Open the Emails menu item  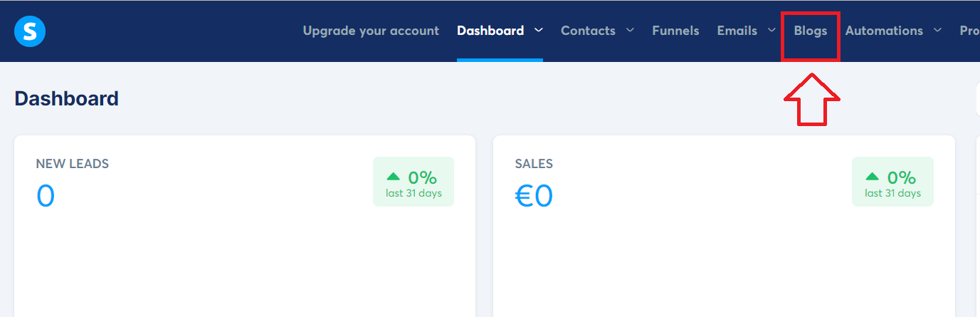point(737,31)
